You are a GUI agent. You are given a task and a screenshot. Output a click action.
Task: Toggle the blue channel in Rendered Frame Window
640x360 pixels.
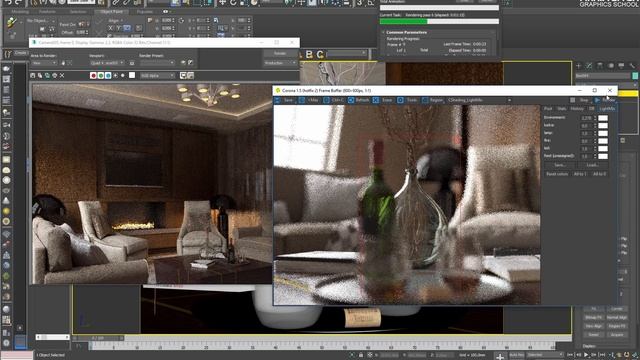tap(108, 76)
